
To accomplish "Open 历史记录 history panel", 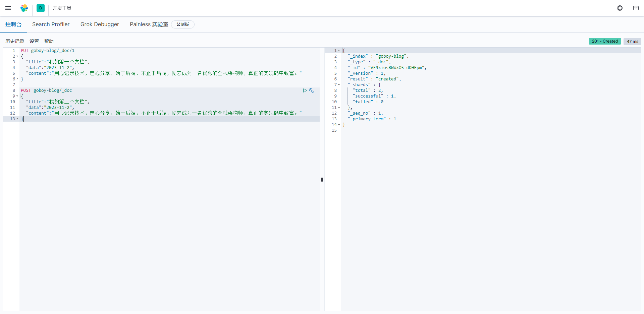I will point(15,41).
